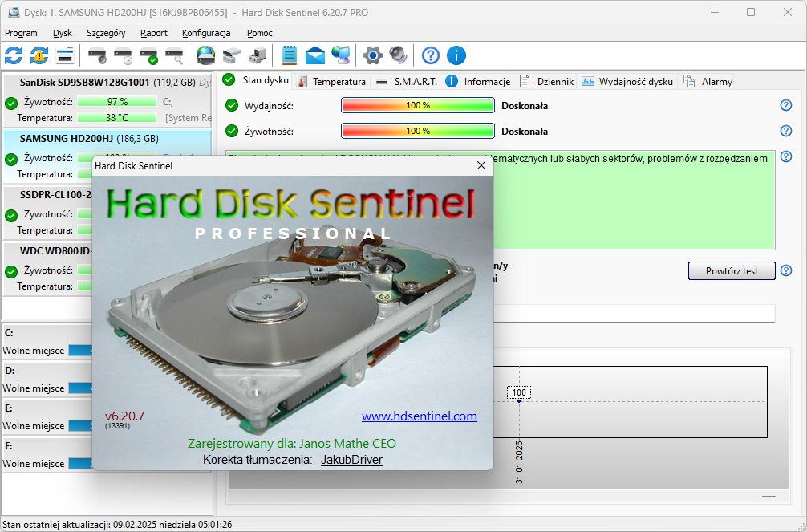This screenshot has width=807, height=532.
Task: Select the SSDPR-CL100 disk entry
Action: (48, 212)
